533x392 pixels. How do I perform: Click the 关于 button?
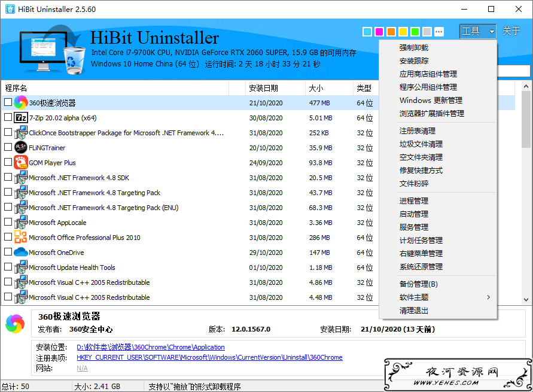[x=511, y=31]
